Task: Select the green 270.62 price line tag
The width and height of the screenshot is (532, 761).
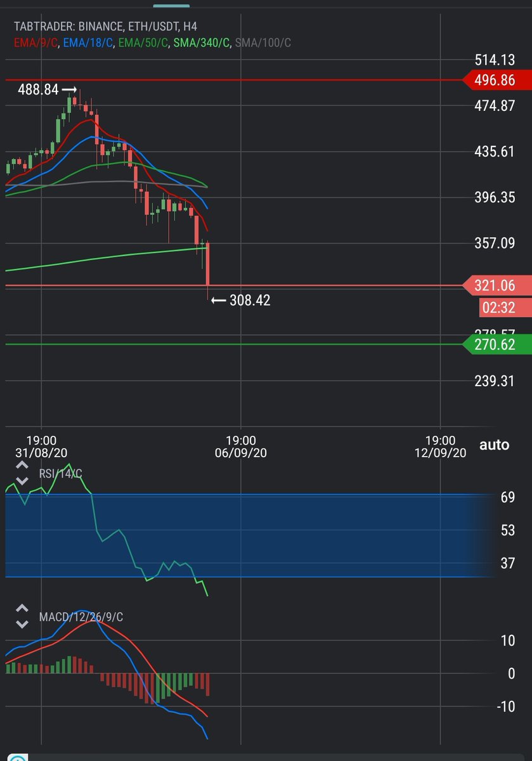Action: pyautogui.click(x=498, y=345)
